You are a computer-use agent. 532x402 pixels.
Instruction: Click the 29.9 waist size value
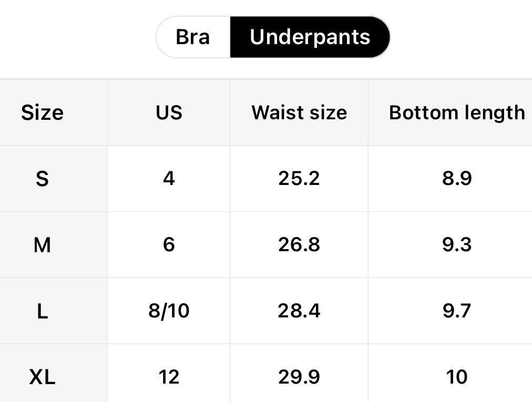[x=299, y=377]
